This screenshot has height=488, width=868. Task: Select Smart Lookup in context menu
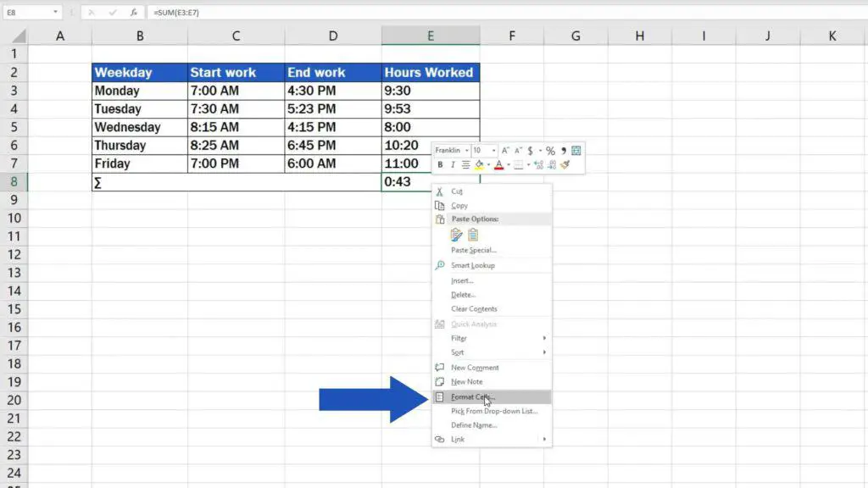click(x=492, y=265)
